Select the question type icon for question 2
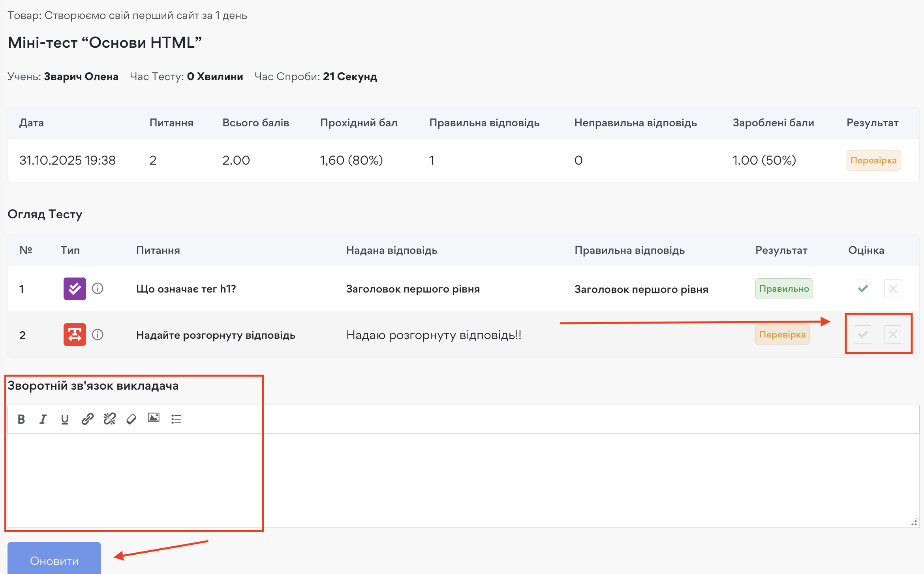This screenshot has height=574, width=924. click(74, 335)
